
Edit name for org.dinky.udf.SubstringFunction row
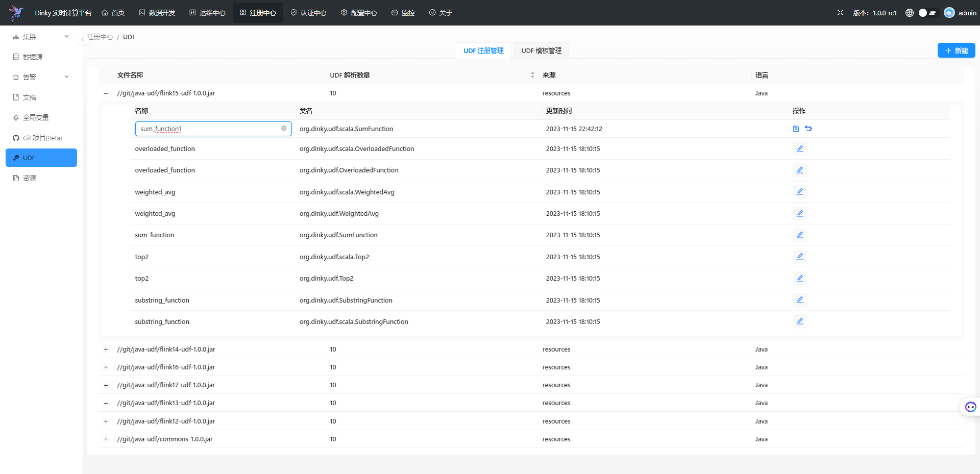(800, 300)
